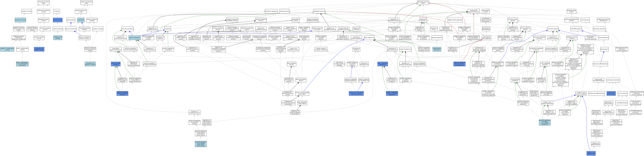This screenshot has width=644, height=156.
Task: Click the 'cytokine binding' node
Action: (58, 29)
